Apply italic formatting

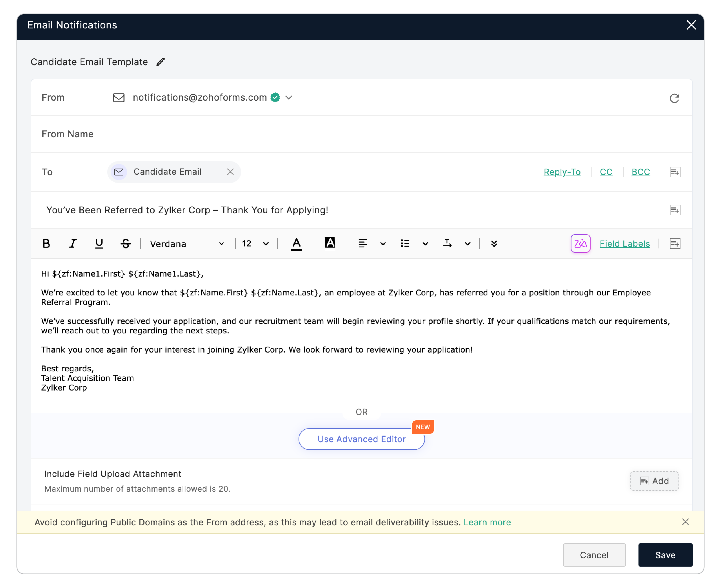73,243
